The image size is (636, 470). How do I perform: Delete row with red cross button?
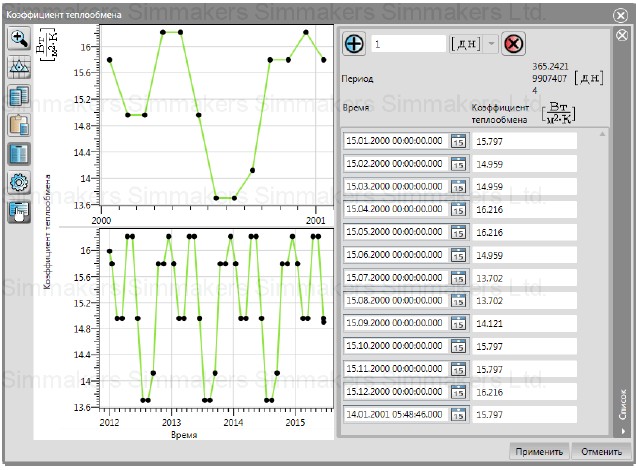coord(514,43)
